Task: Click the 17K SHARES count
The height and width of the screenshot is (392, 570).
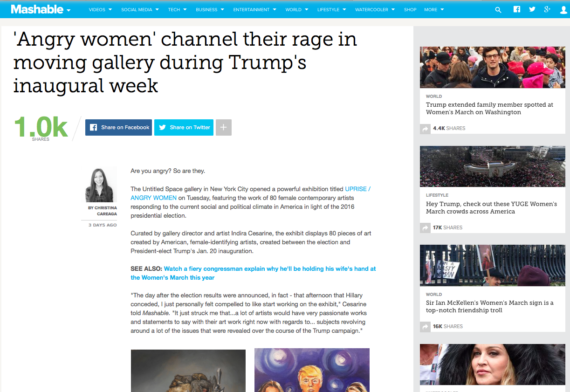Action: pos(447,227)
